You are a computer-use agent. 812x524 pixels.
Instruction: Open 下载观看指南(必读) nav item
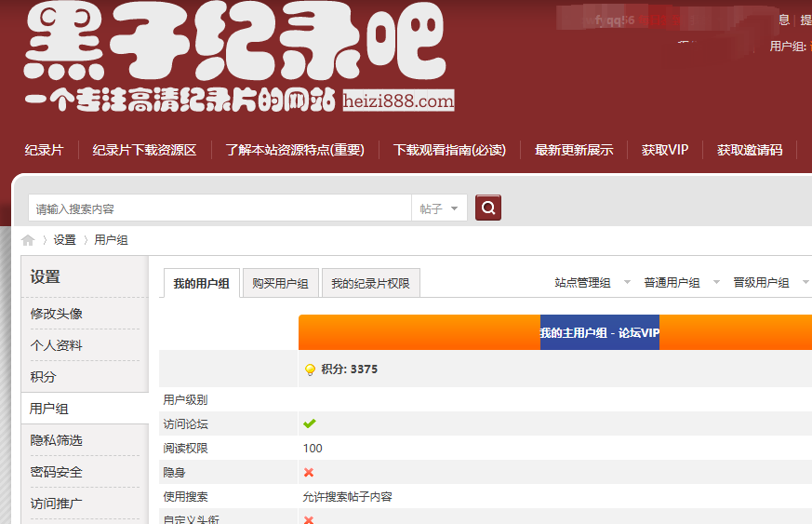pos(449,150)
